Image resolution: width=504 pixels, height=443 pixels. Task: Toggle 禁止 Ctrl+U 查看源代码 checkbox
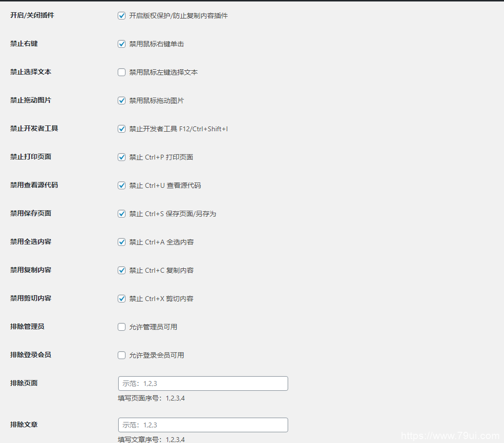pos(122,185)
